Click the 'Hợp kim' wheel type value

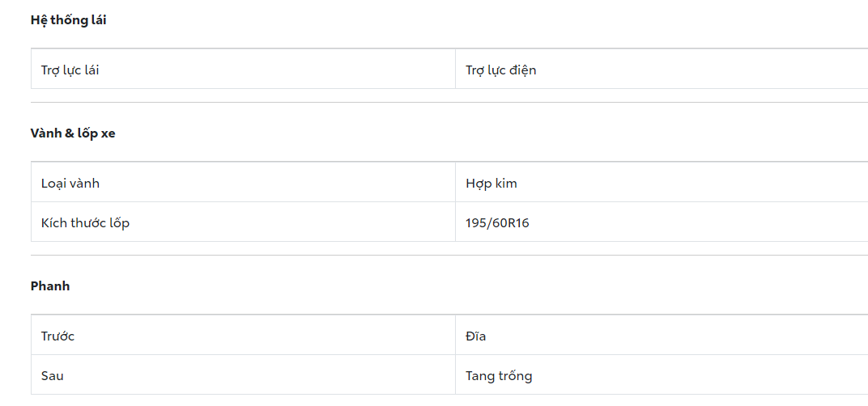pyautogui.click(x=491, y=183)
